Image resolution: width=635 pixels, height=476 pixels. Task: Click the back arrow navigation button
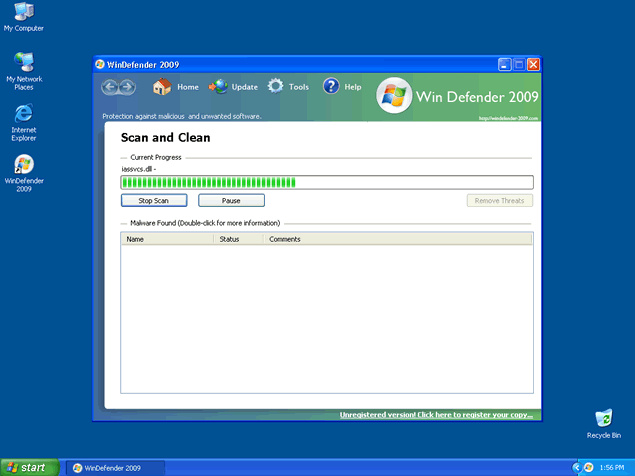[110, 87]
